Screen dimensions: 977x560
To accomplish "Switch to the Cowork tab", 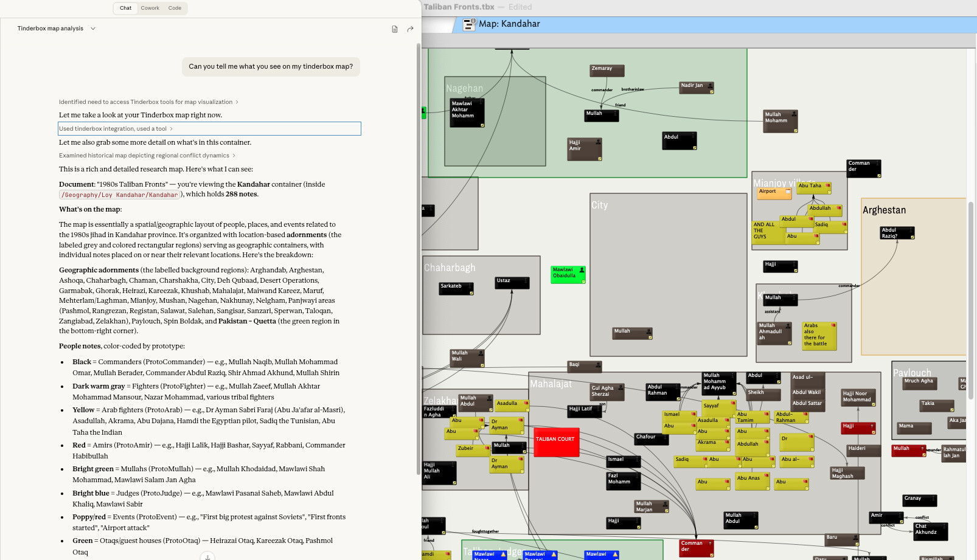I will tap(150, 8).
